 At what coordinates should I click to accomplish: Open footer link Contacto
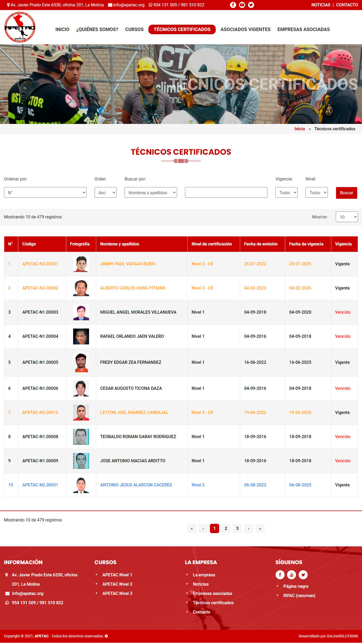click(202, 612)
